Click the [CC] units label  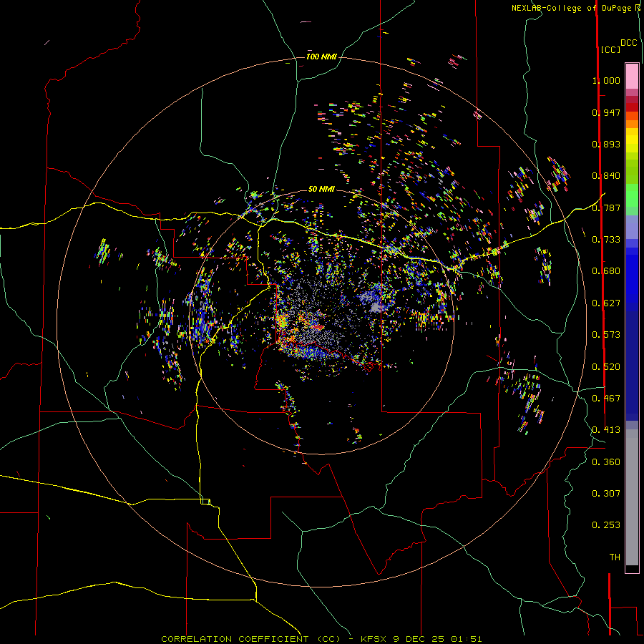(610, 49)
